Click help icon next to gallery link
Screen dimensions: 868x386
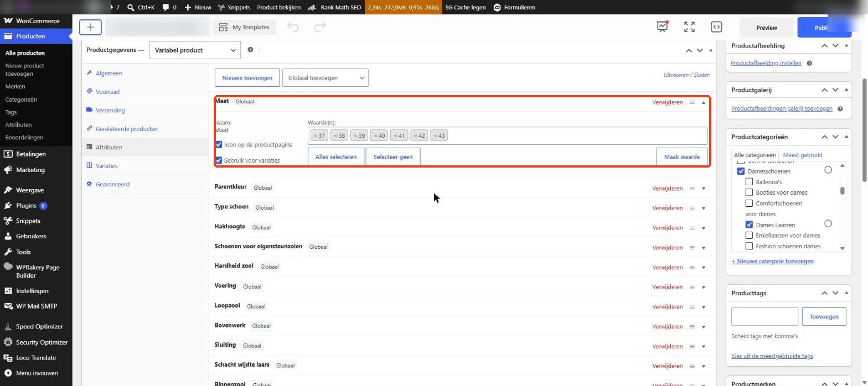click(840, 109)
